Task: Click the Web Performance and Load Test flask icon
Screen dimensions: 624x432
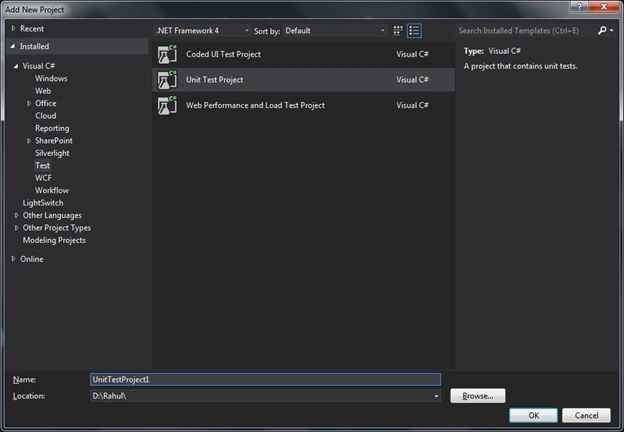Action: 167,105
